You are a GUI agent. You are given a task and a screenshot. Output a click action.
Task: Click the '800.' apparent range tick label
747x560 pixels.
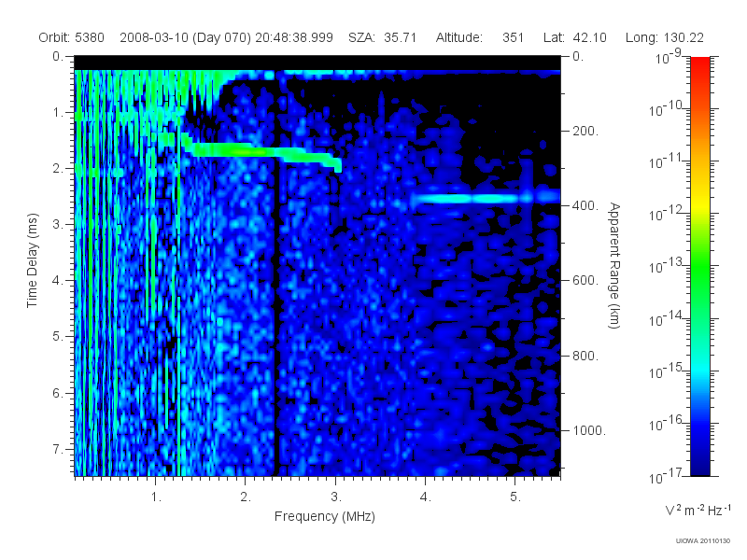click(585, 356)
